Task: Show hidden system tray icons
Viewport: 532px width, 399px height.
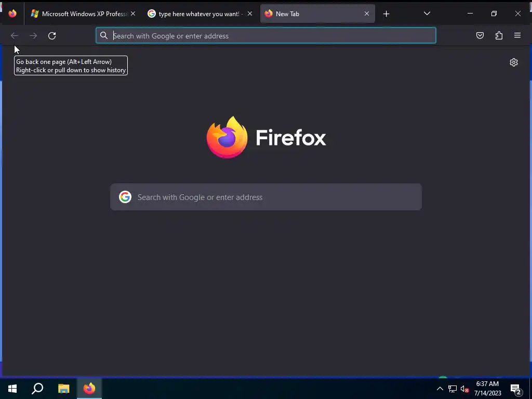Action: (x=440, y=389)
